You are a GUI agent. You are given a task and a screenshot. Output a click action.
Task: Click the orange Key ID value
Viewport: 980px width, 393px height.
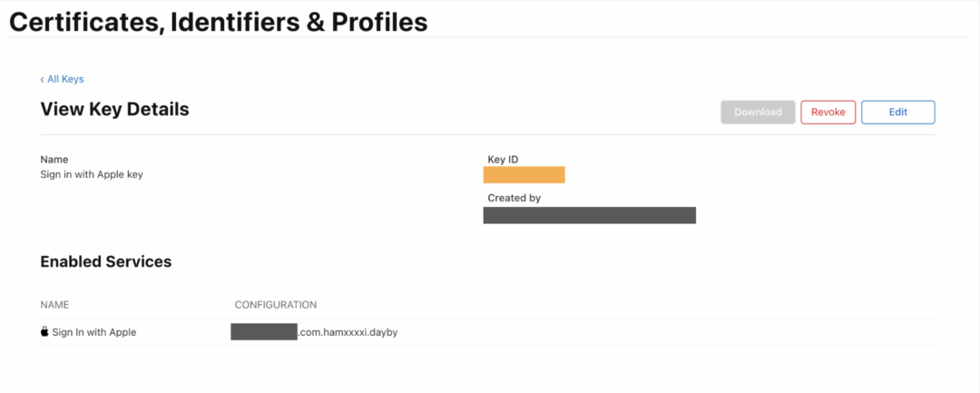(x=524, y=175)
